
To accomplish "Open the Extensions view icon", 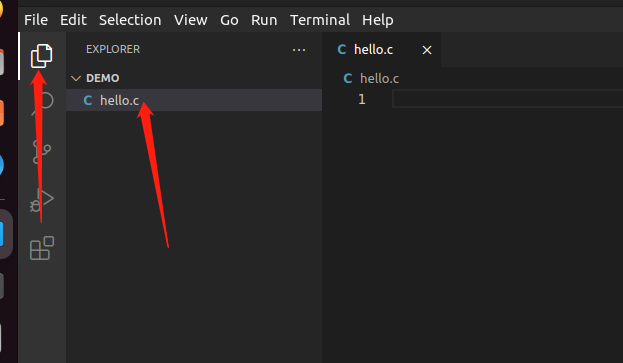I will pos(42,248).
